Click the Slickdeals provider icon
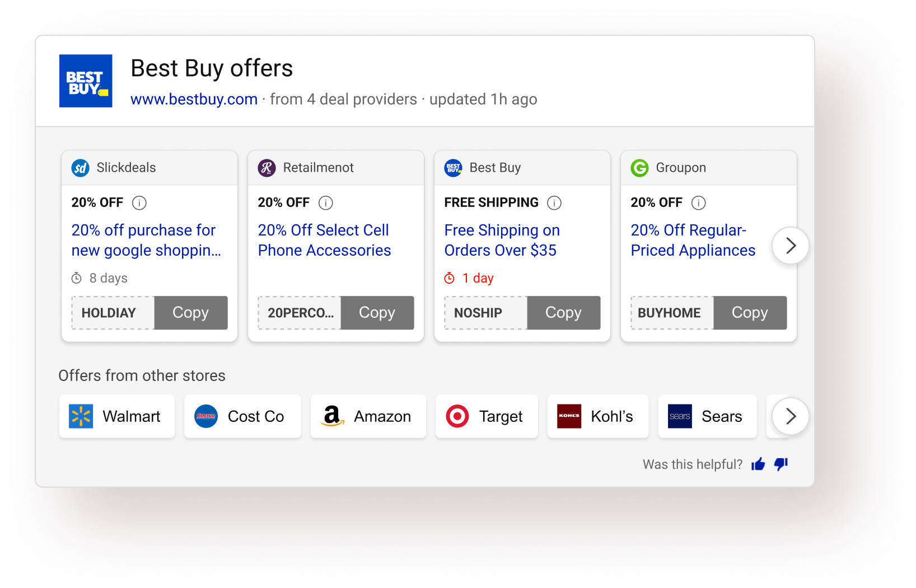This screenshot has width=916, height=588. coord(81,168)
